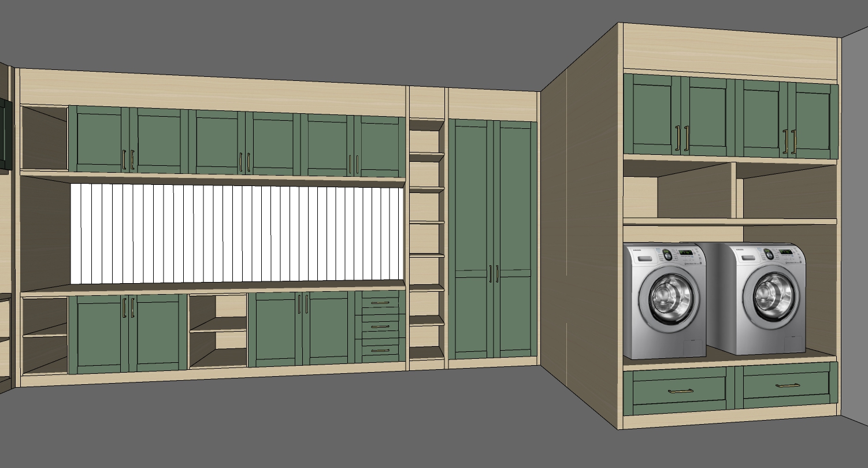Screen dimensions: 868x468
Task: Click the bottom drawer in the three-drawer stack
Action: (380, 350)
